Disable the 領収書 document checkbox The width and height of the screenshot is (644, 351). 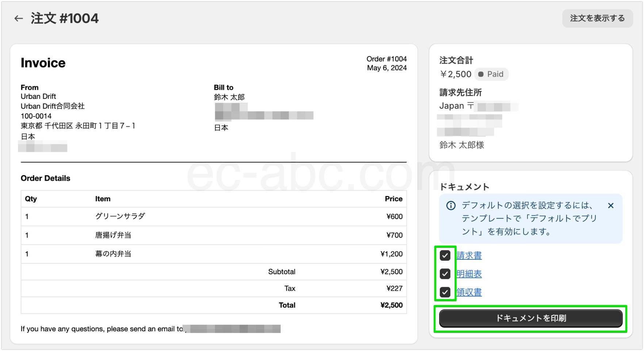pos(445,292)
